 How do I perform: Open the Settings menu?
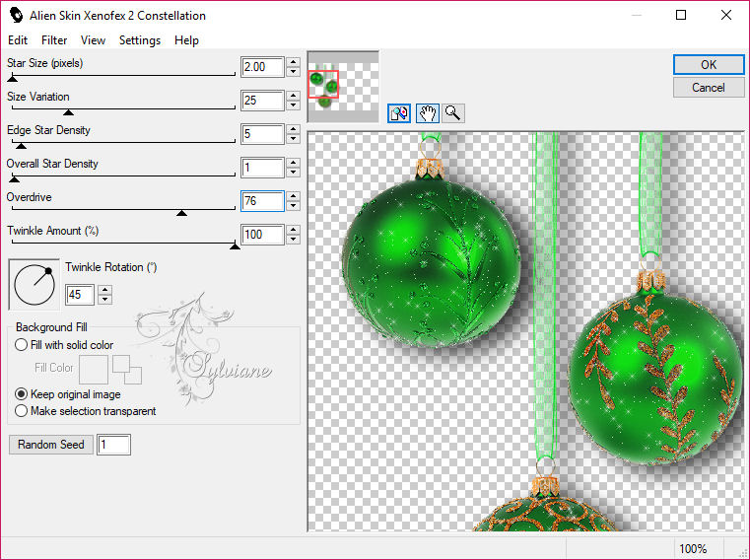pos(140,40)
